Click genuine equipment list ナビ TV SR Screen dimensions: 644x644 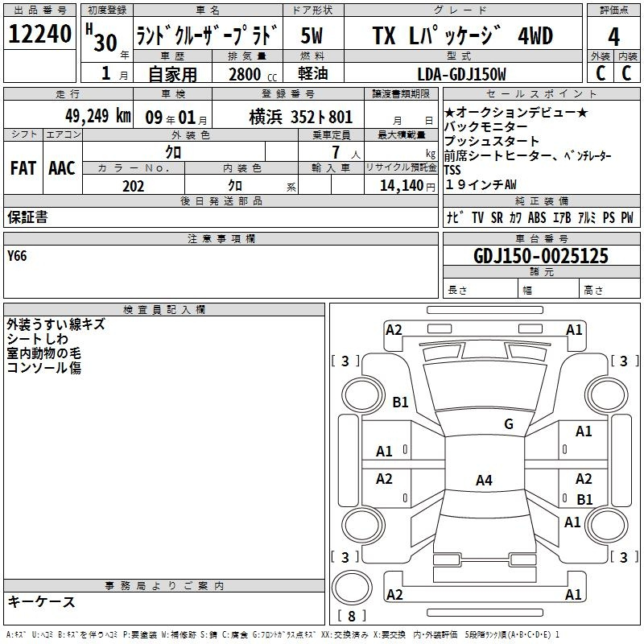[x=540, y=217]
